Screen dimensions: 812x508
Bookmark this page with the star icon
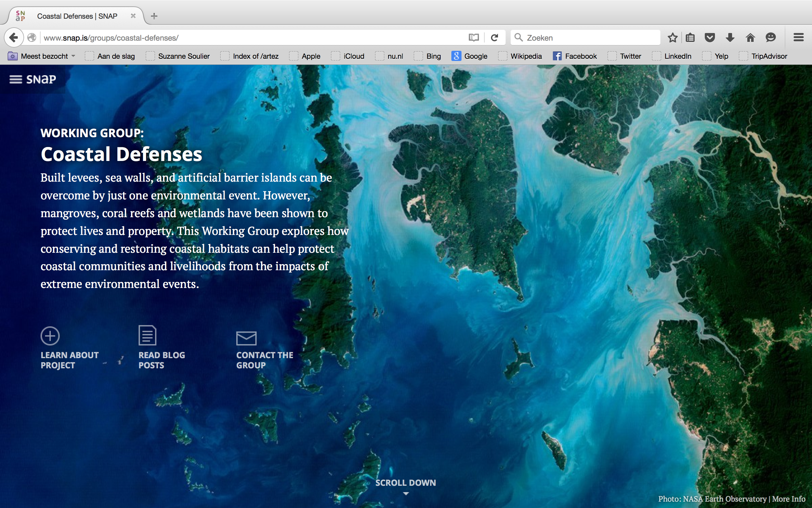coord(672,38)
